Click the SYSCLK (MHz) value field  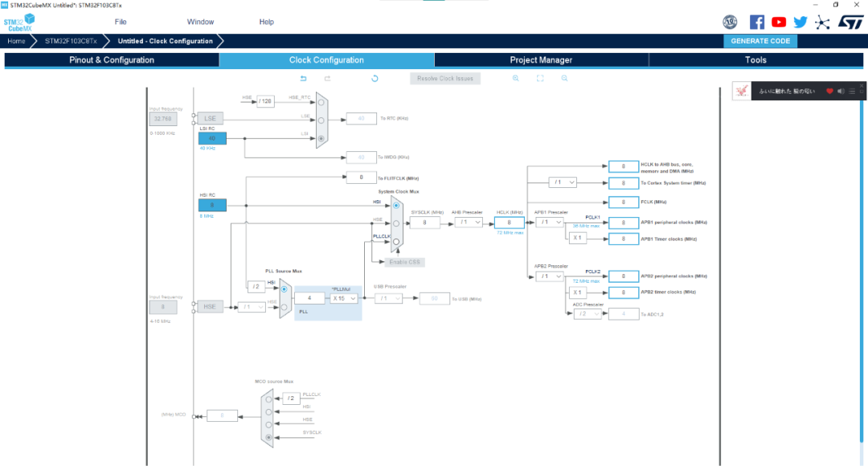pyautogui.click(x=424, y=223)
